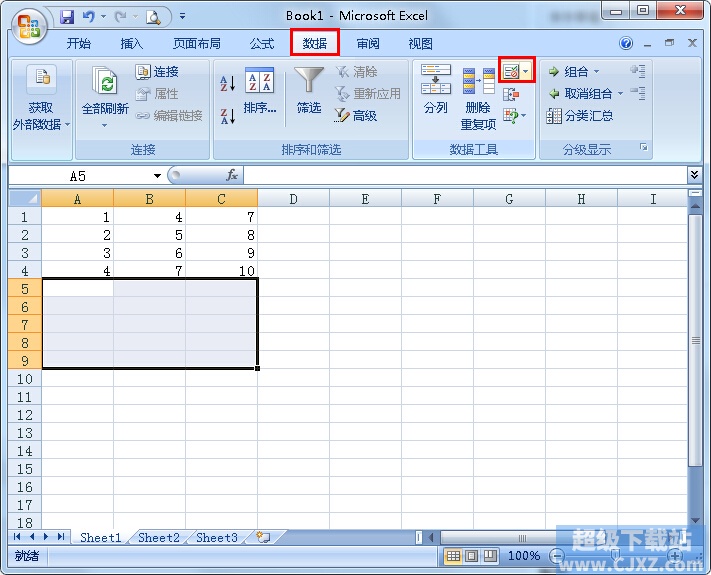The width and height of the screenshot is (711, 575).
Task: Go to last sheet tab navigation arrow
Action: point(61,537)
